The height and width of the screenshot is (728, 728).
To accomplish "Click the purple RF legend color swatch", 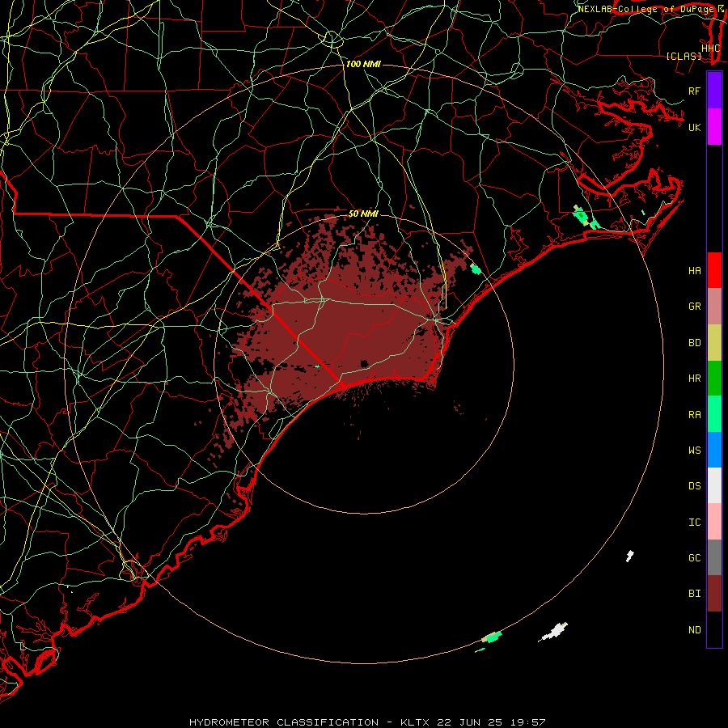I will point(714,91).
